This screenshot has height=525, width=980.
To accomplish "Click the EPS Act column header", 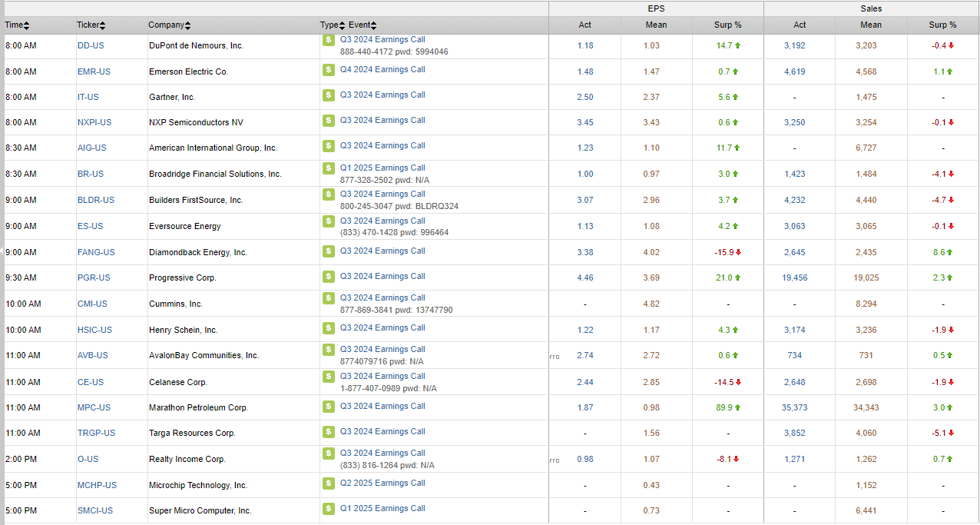I will click(x=585, y=25).
